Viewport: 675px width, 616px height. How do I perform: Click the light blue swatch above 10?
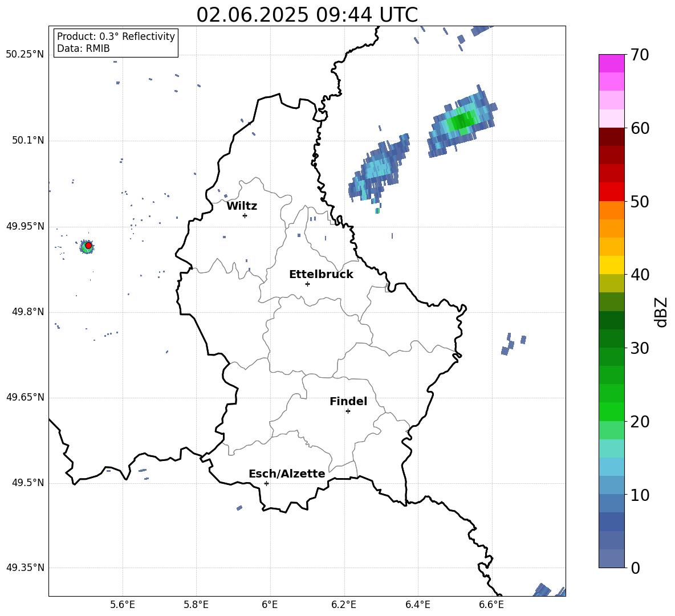click(x=611, y=485)
